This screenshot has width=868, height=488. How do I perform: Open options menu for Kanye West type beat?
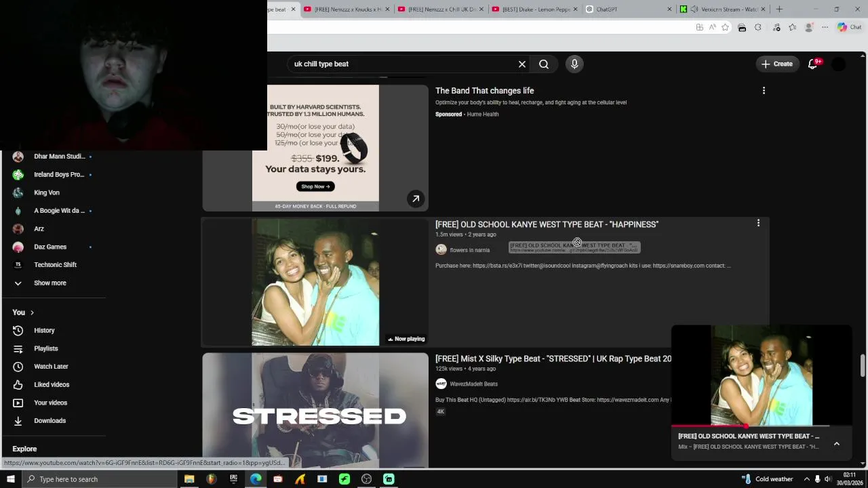coord(758,223)
